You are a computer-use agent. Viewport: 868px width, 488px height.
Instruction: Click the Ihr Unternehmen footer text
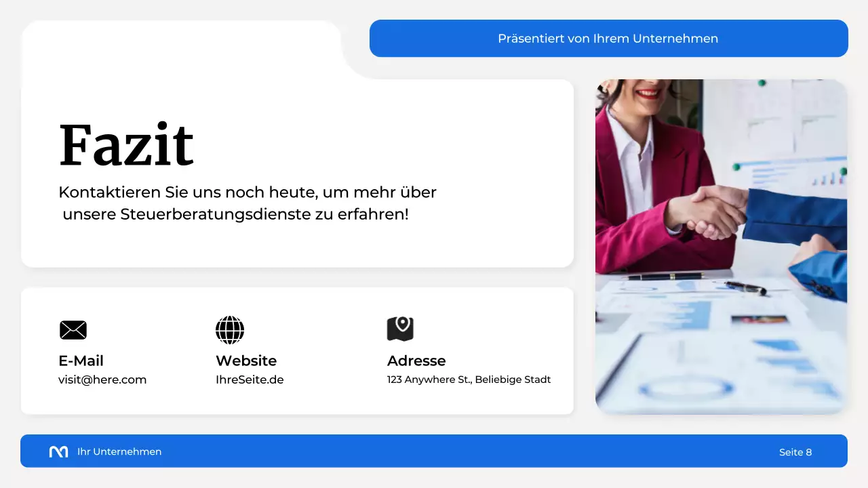click(119, 452)
